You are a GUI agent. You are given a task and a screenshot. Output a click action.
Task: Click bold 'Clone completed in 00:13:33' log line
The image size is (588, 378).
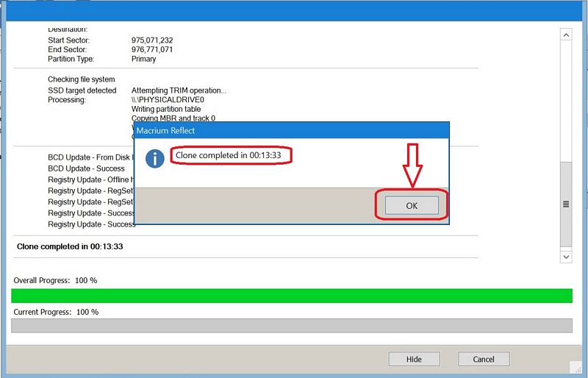click(70, 246)
